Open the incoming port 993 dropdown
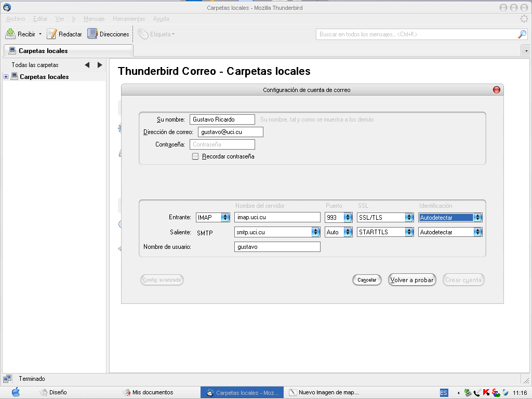The height and width of the screenshot is (399, 532). (x=339, y=218)
